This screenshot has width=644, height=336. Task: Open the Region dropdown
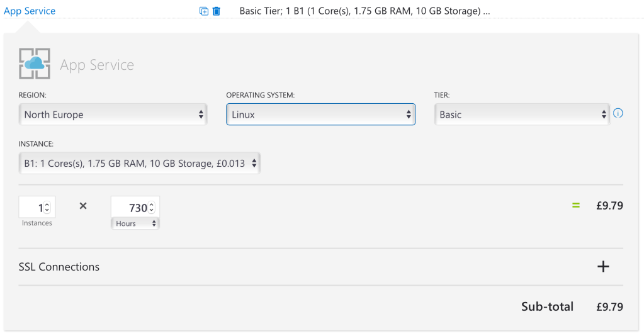click(x=113, y=115)
